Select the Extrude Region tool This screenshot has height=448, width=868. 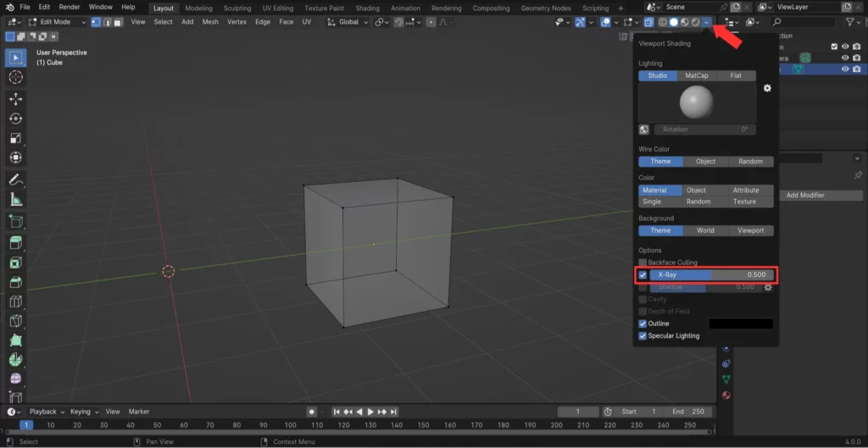point(15,243)
